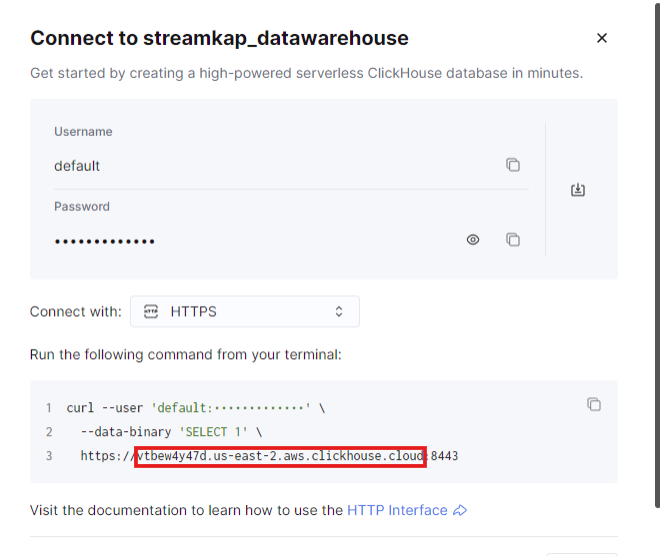The width and height of the screenshot is (662, 556).
Task: Click the Username field label
Action: [x=83, y=132]
